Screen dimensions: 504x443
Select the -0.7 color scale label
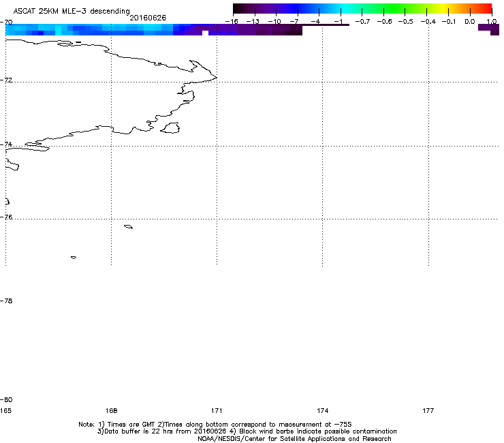(362, 22)
